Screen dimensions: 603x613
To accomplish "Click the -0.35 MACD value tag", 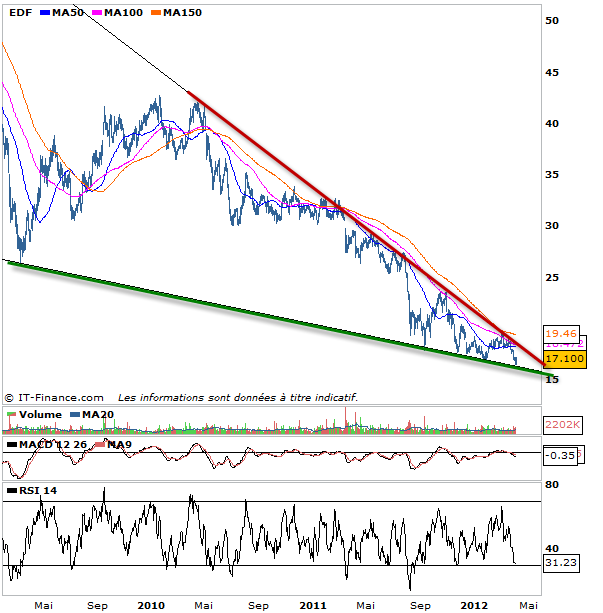I will pos(558,458).
